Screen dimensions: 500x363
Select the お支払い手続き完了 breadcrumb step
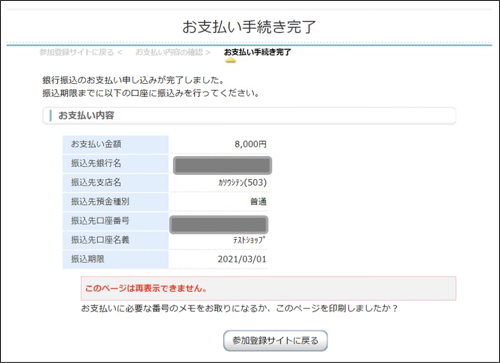(257, 52)
